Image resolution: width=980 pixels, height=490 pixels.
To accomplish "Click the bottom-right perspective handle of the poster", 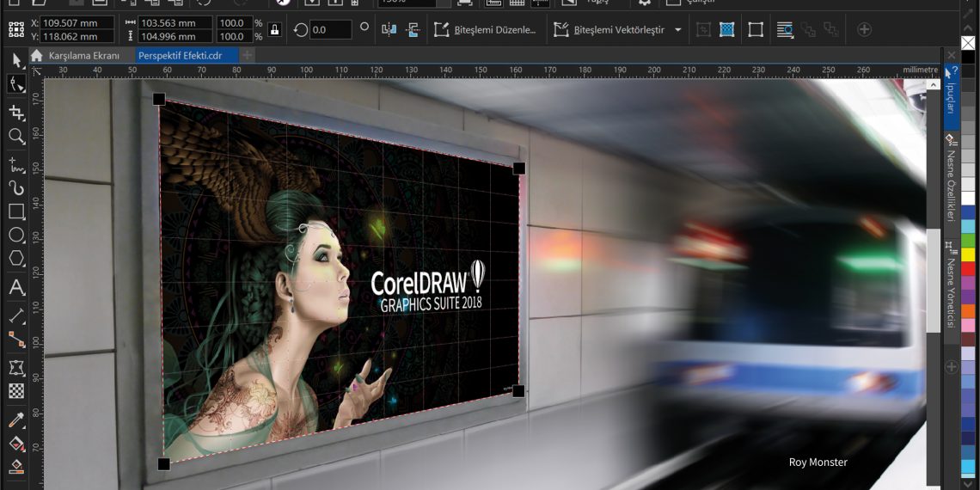I will pyautogui.click(x=518, y=390).
